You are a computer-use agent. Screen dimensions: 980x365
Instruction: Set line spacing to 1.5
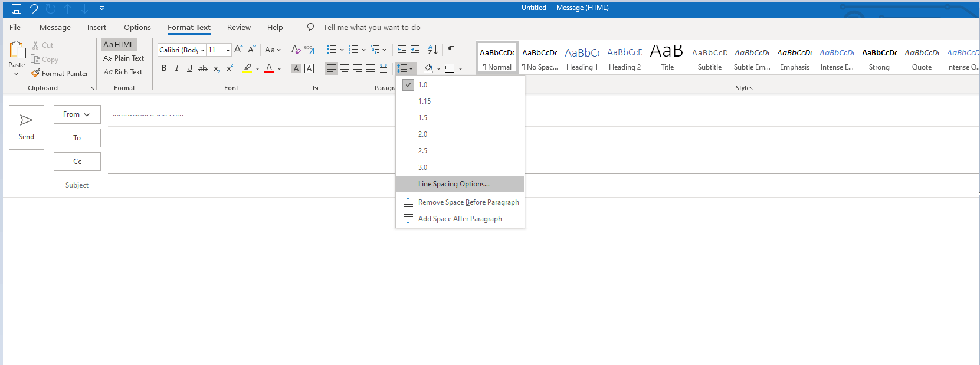pyautogui.click(x=460, y=118)
